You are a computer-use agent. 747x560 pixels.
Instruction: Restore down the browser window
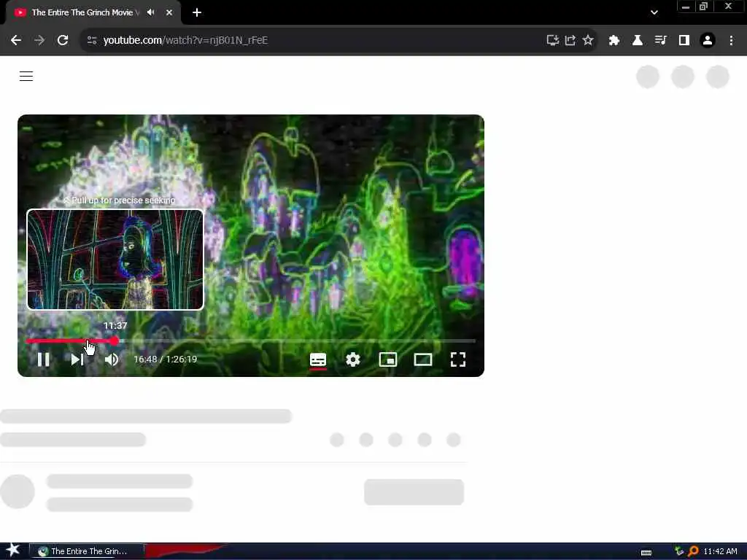(704, 6)
